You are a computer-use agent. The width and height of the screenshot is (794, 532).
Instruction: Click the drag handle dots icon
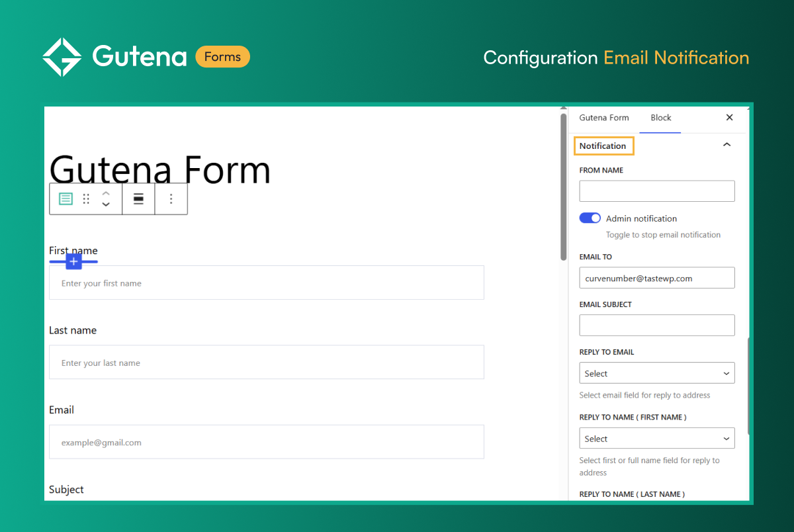click(86, 199)
